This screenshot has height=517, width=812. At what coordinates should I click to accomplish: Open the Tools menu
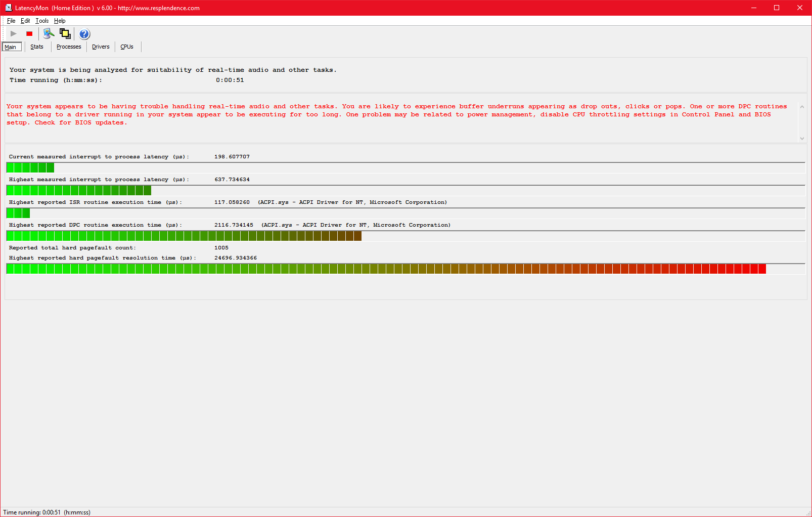coord(42,21)
